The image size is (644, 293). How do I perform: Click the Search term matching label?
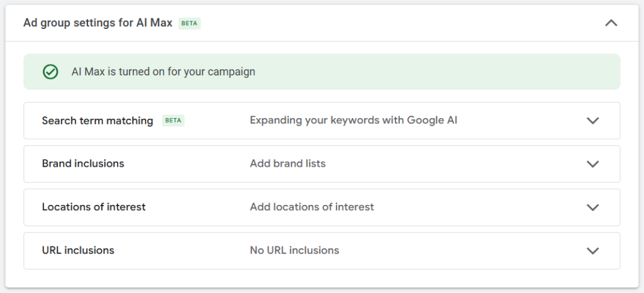(x=97, y=121)
